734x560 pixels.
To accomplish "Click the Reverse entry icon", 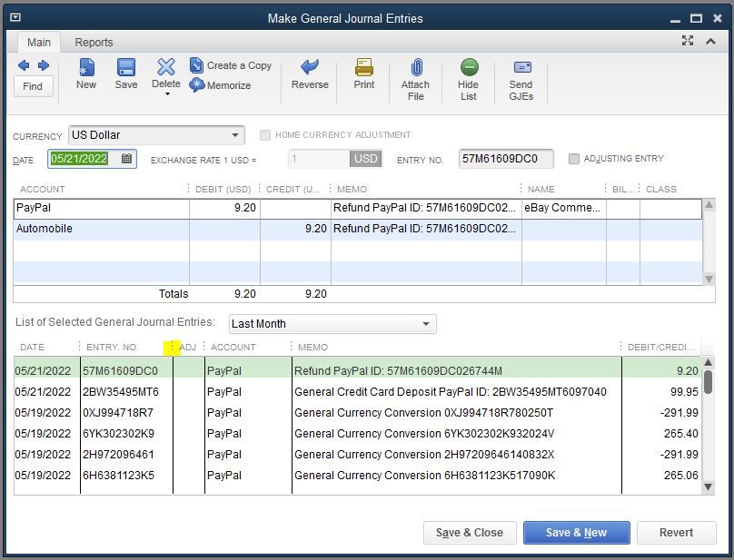I will tap(310, 68).
